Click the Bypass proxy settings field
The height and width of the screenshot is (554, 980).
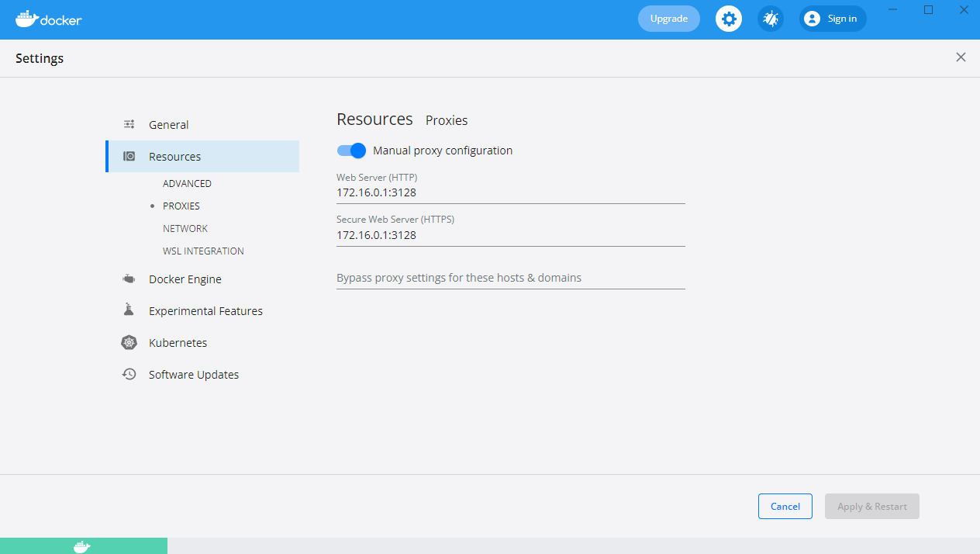coord(511,278)
